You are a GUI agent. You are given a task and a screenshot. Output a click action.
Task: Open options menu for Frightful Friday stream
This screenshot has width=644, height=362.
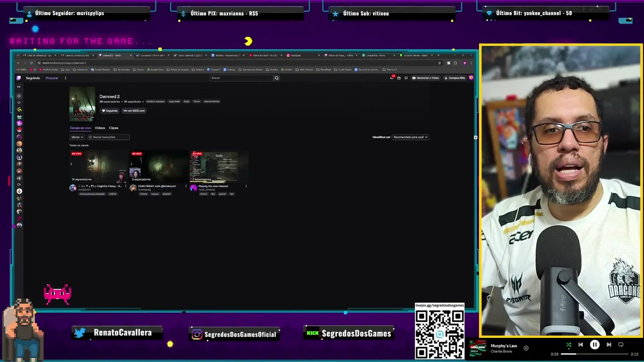(x=125, y=186)
